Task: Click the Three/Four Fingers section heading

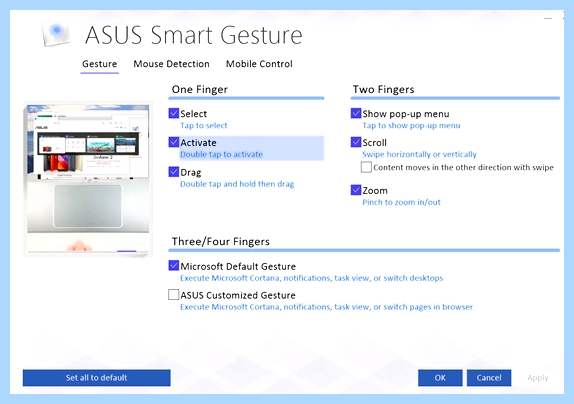Action: click(221, 242)
